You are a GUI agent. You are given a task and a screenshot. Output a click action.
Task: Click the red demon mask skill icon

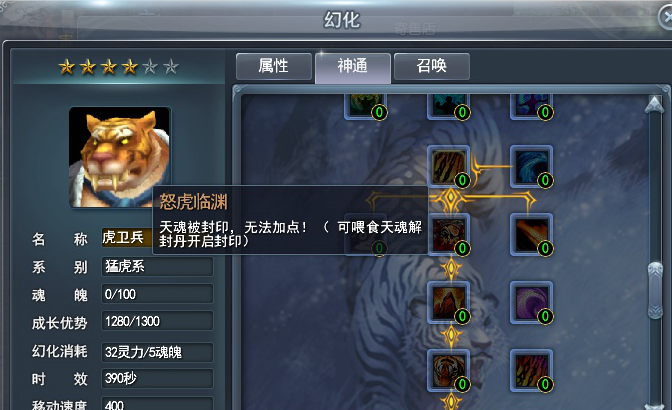(x=448, y=234)
